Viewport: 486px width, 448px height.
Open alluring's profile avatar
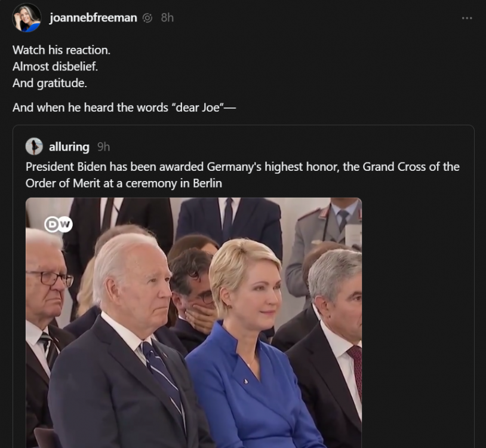point(34,146)
